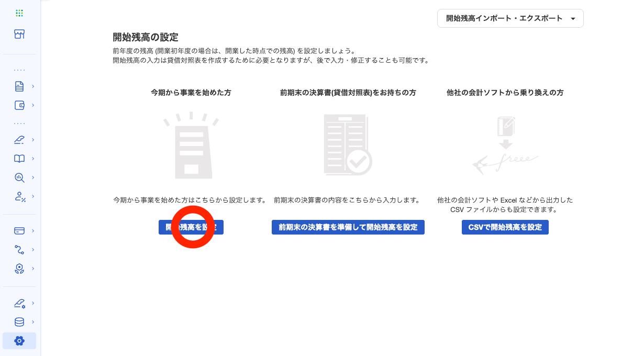This screenshot has width=644, height=356.
Task: Click the storefront home icon in sidebar
Action: [19, 34]
